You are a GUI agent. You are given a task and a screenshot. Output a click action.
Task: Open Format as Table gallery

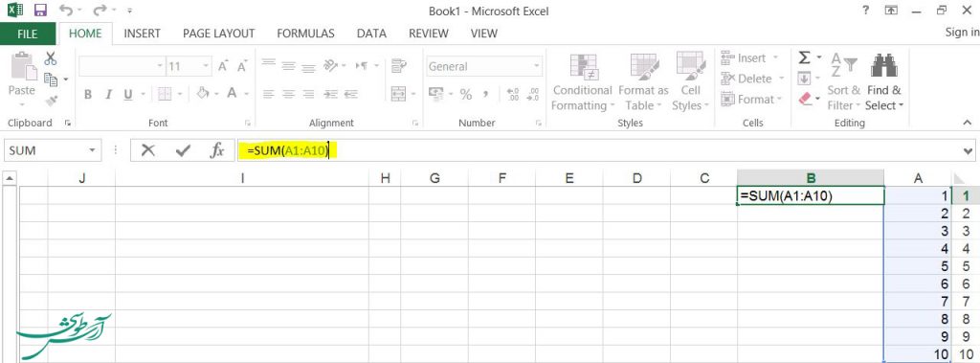(x=643, y=82)
